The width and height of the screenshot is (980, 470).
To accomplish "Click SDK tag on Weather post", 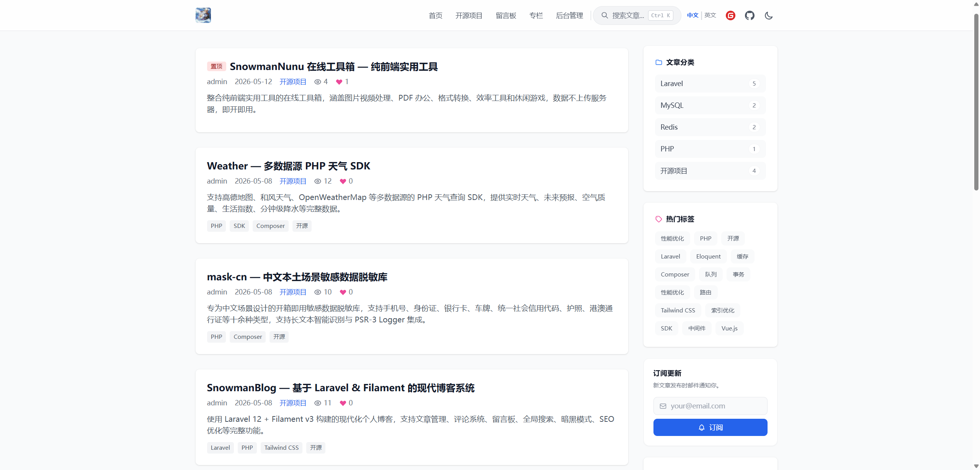I will coord(239,226).
